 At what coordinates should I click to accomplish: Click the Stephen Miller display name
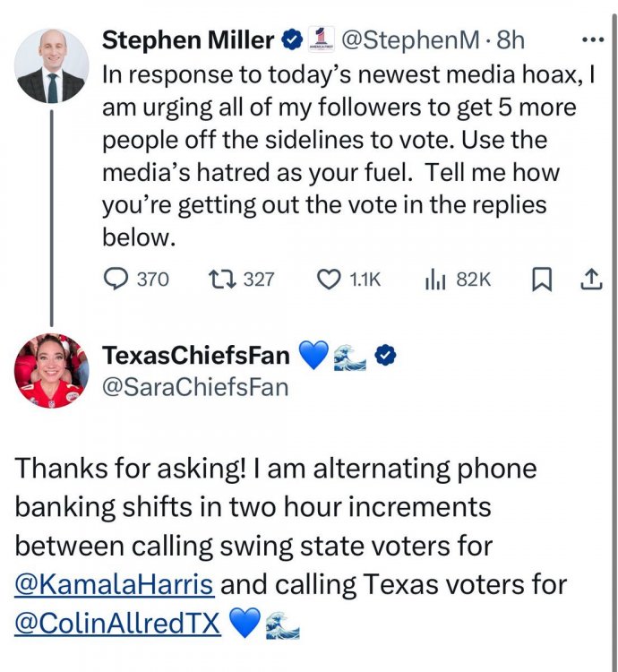(188, 40)
